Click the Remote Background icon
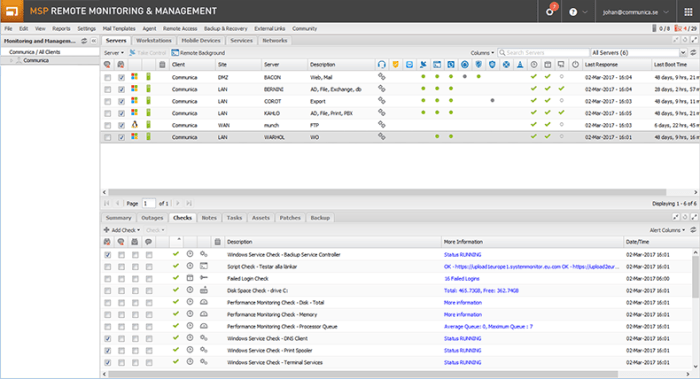This screenshot has width=700, height=379. pyautogui.click(x=175, y=53)
